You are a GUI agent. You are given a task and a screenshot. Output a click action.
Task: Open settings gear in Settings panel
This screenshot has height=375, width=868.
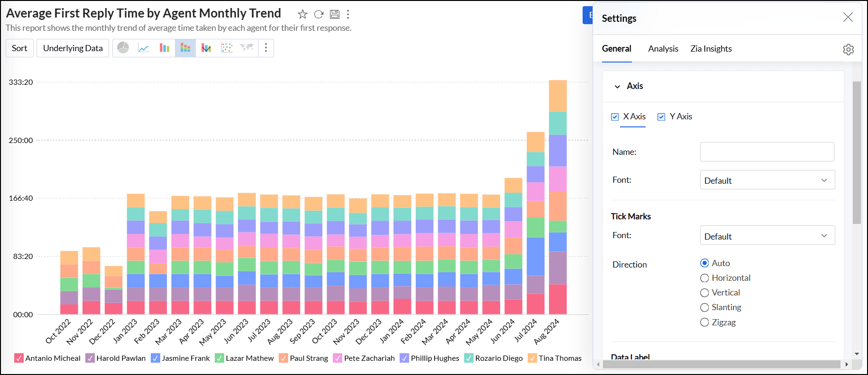(x=848, y=49)
